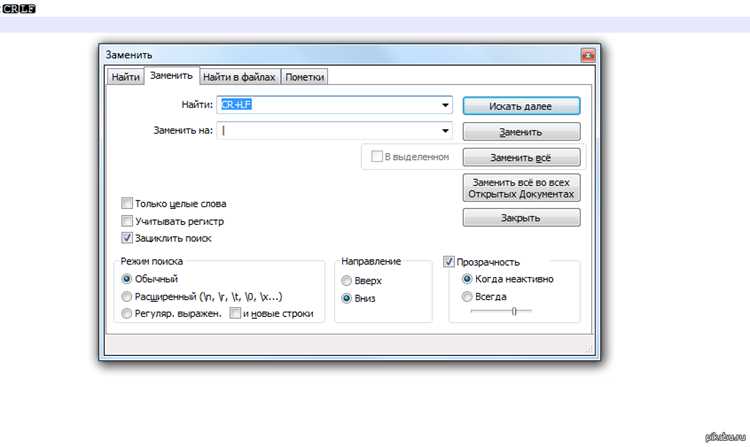Image resolution: width=750 pixels, height=447 pixels.
Task: Choose Вверх search direction
Action: pyautogui.click(x=346, y=281)
